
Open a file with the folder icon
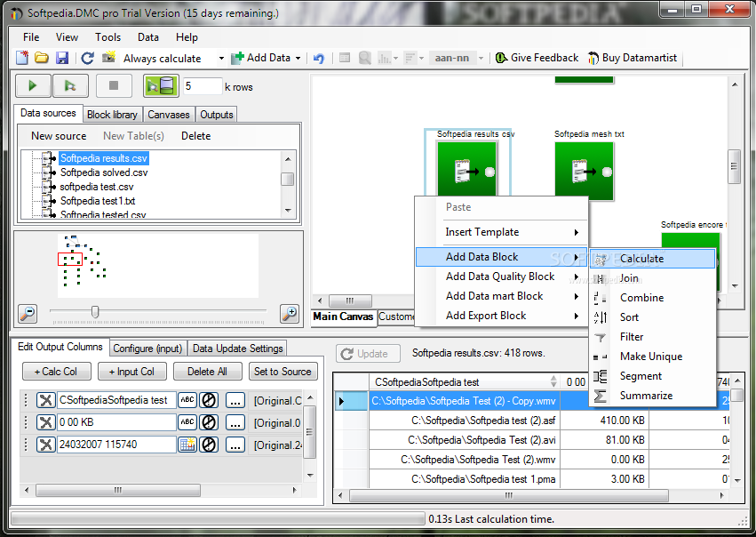42,58
